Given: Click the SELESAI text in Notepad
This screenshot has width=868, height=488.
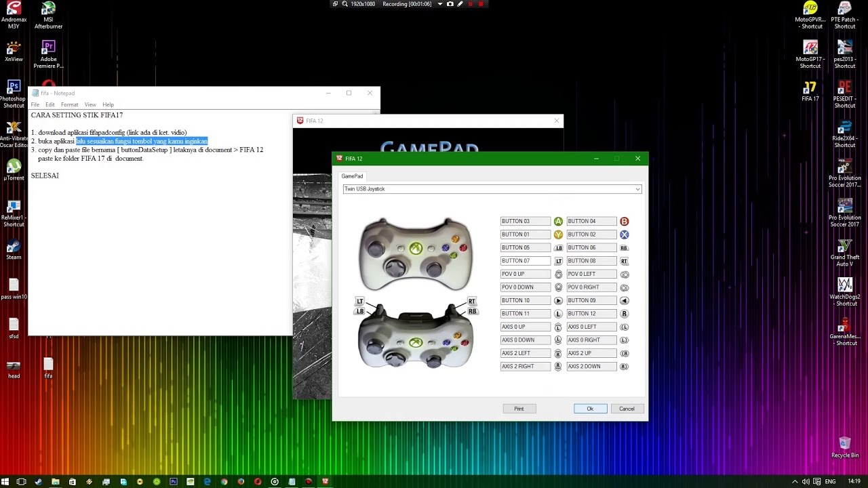Looking at the screenshot, I should click(x=45, y=176).
